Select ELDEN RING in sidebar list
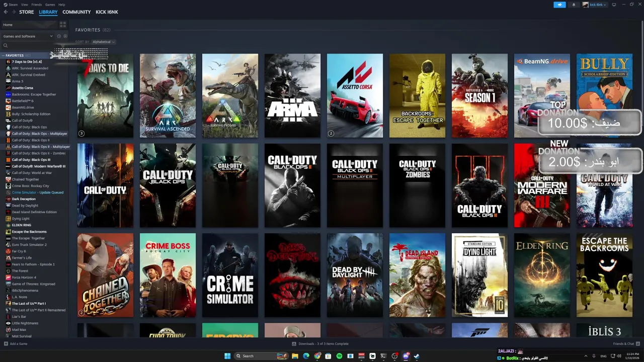Image resolution: width=644 pixels, height=362 pixels. 22,225
